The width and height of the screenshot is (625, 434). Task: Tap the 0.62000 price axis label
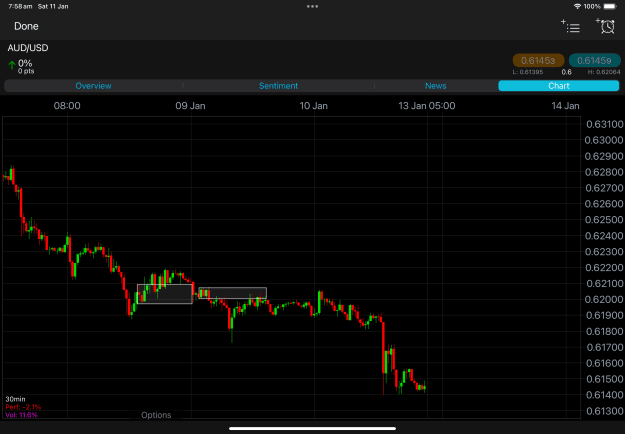pos(603,299)
